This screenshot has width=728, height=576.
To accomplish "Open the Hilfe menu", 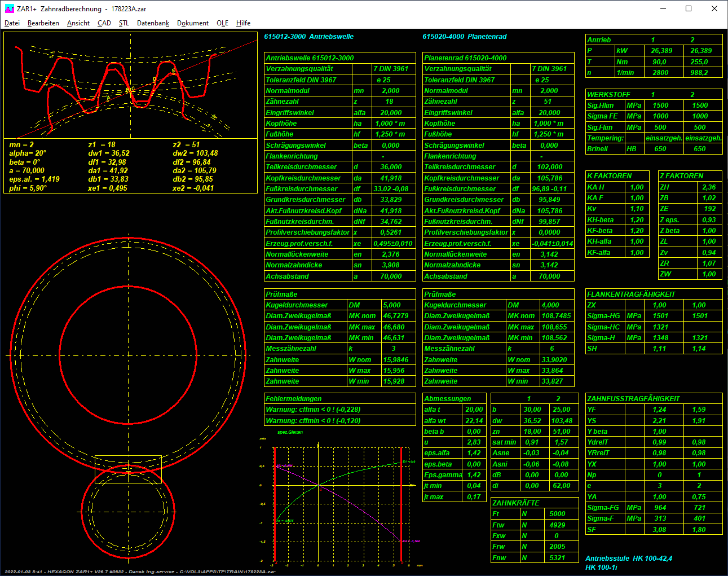I will point(243,23).
